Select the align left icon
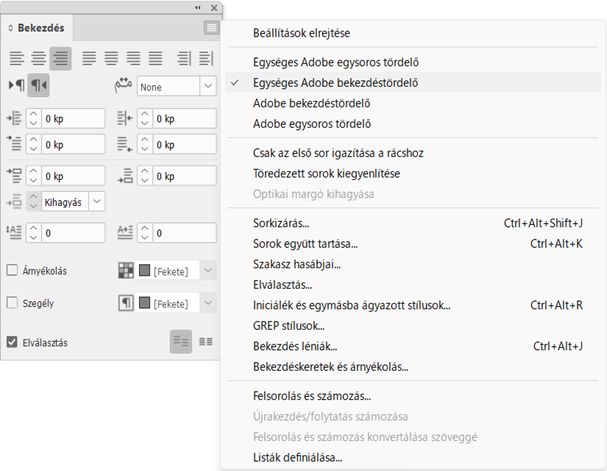 coord(17,58)
